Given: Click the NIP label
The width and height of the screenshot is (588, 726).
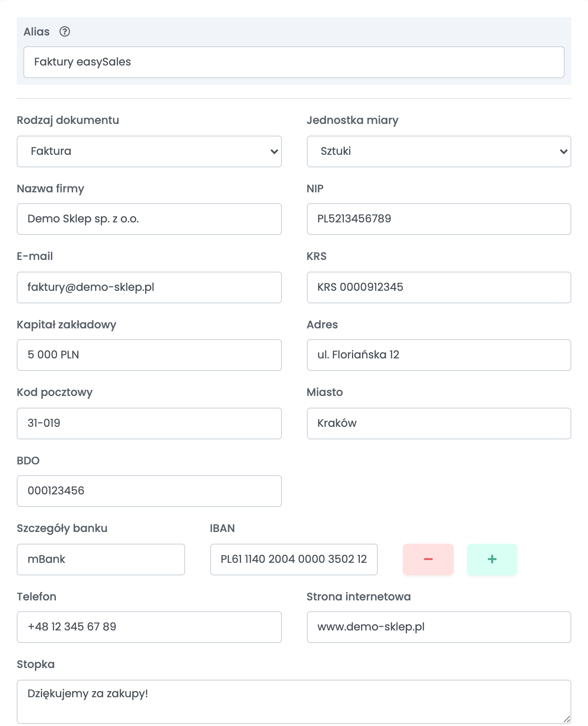Looking at the screenshot, I should click(x=315, y=189).
